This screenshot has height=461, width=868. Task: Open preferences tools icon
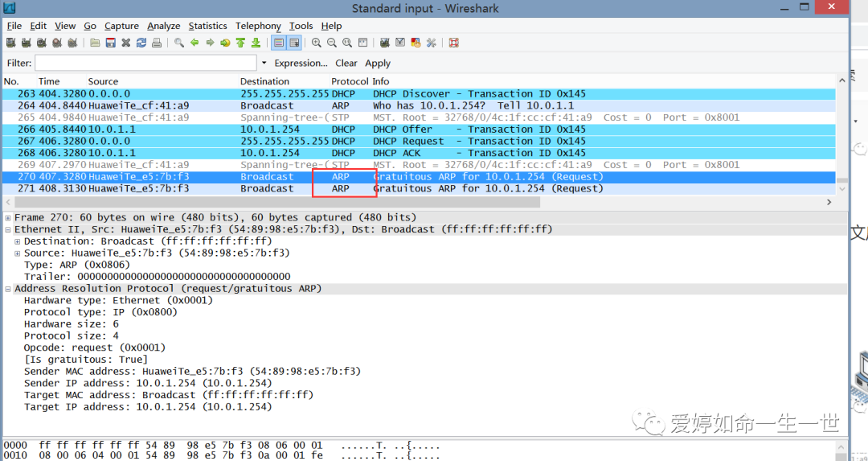432,43
